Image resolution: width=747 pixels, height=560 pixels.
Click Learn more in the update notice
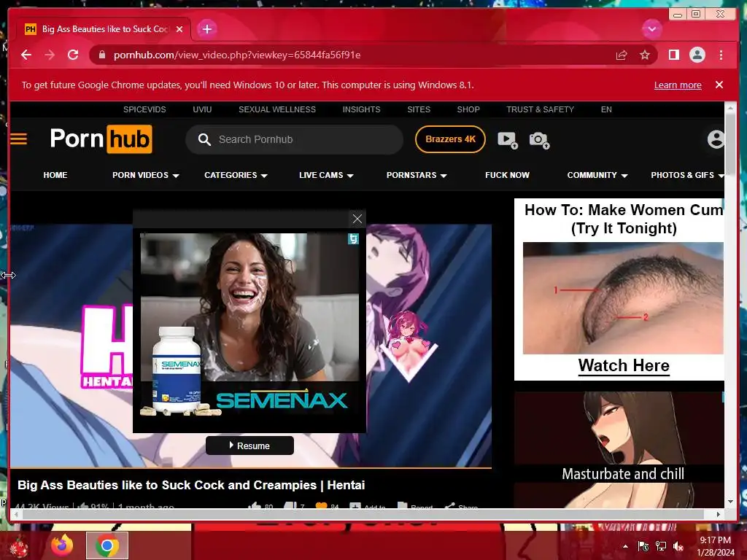tap(678, 85)
